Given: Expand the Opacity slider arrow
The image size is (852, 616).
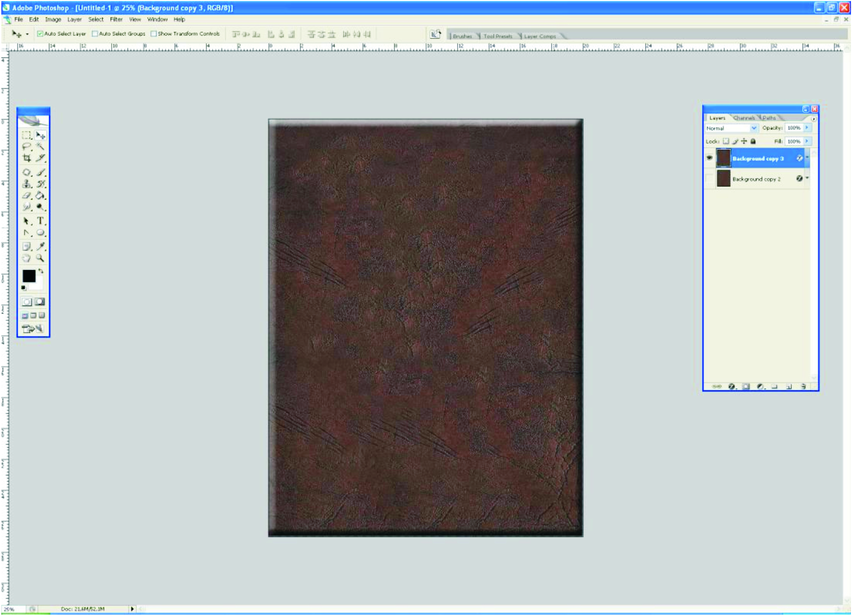Looking at the screenshot, I should click(807, 128).
